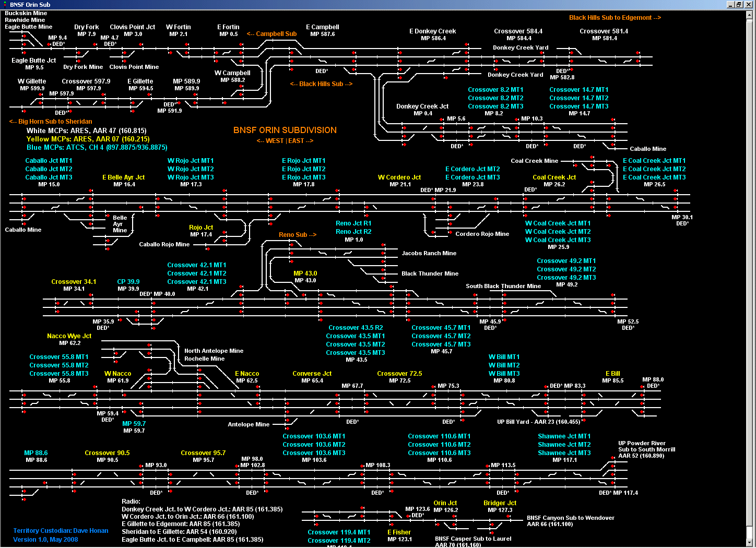Select the Bridger Jct label
This screenshot has height=548, width=756.
(x=500, y=503)
